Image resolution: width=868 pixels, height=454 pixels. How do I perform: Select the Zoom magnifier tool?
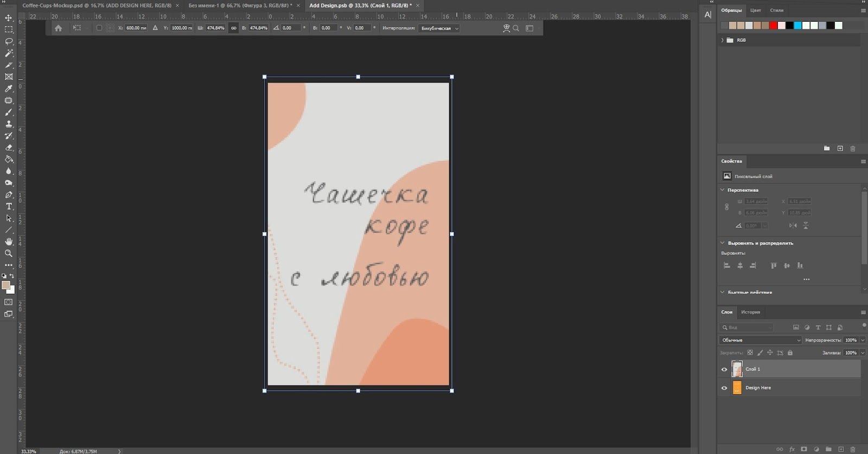pos(9,253)
